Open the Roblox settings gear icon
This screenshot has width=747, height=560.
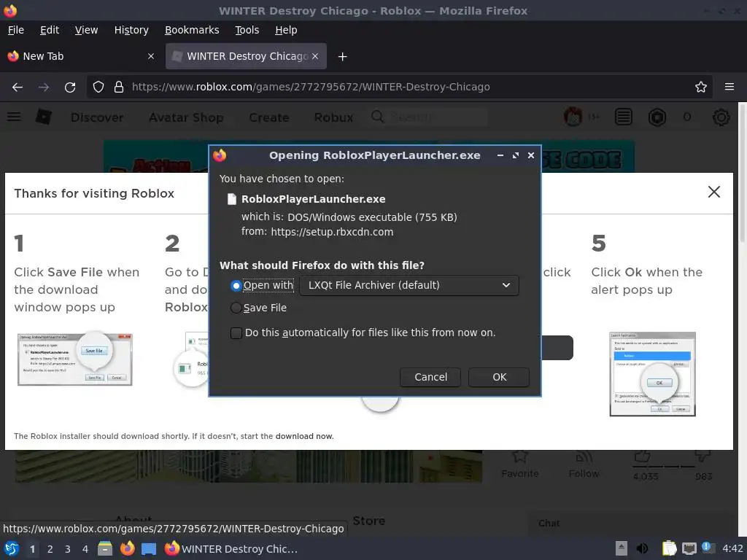pos(721,117)
